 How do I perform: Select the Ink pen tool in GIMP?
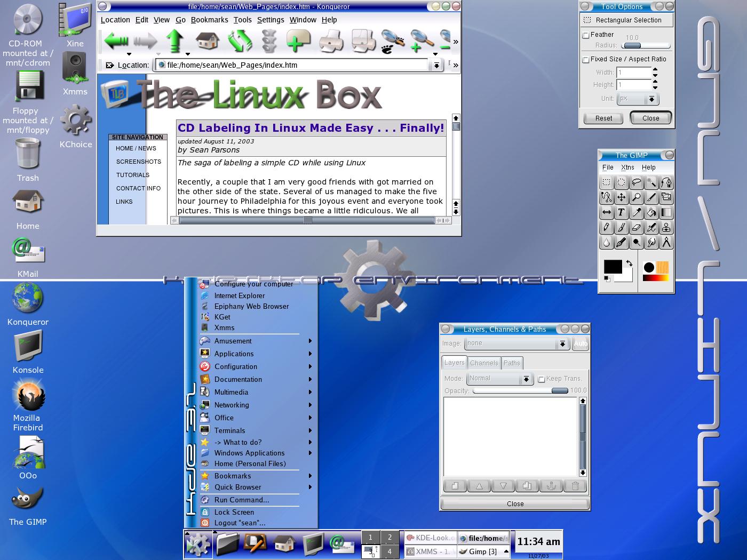click(622, 242)
